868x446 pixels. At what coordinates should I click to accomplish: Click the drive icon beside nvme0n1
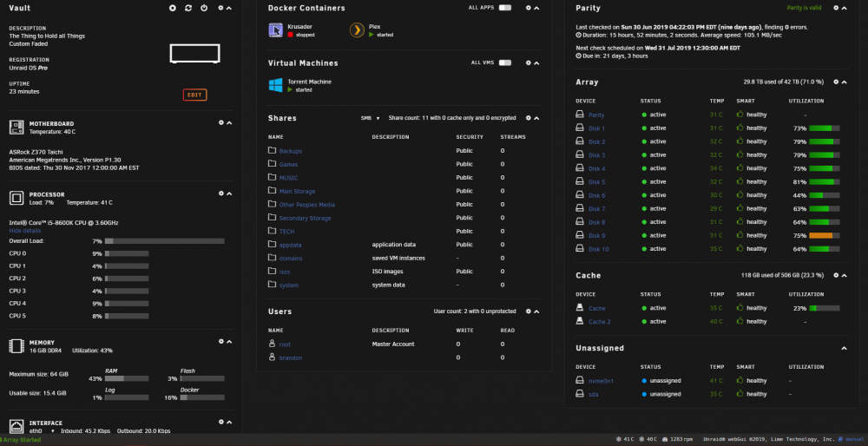[580, 380]
